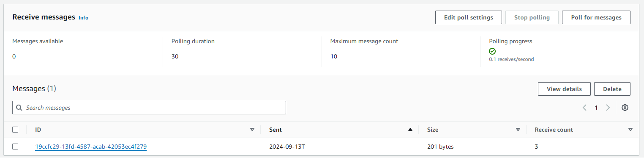Image resolution: width=644 pixels, height=166 pixels.
Task: Select all messages checkbox in header
Action: tap(15, 130)
